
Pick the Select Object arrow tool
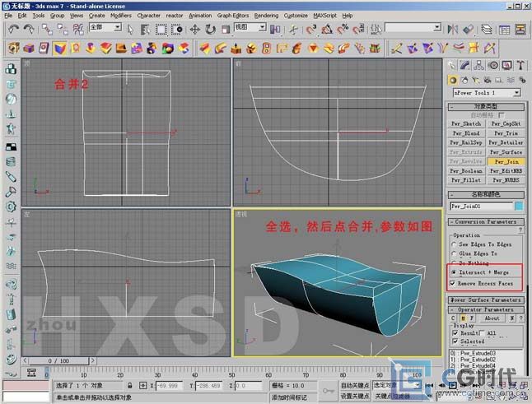tap(130, 30)
